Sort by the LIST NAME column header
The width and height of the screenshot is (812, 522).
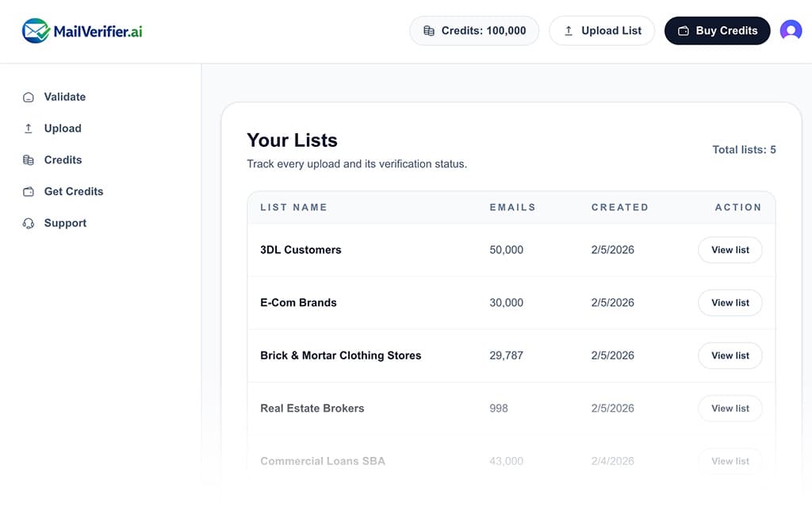(293, 207)
